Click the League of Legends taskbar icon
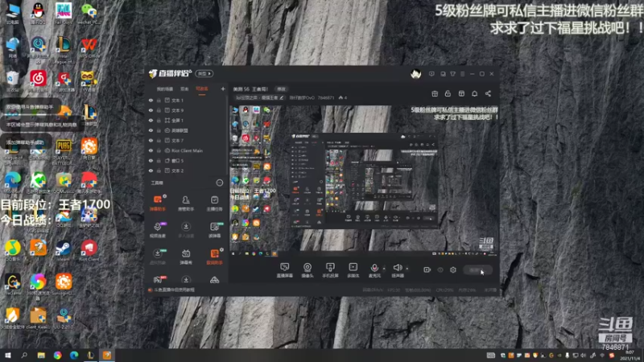 (x=90, y=356)
